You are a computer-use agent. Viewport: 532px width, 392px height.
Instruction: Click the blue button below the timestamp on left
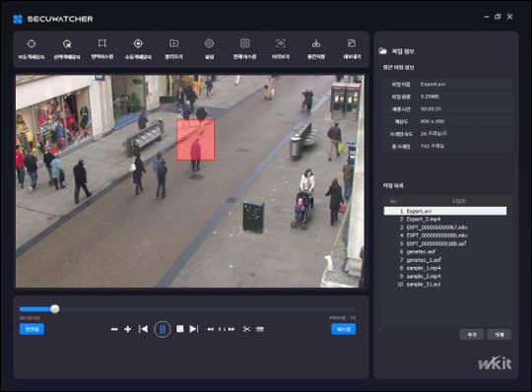[x=32, y=329]
